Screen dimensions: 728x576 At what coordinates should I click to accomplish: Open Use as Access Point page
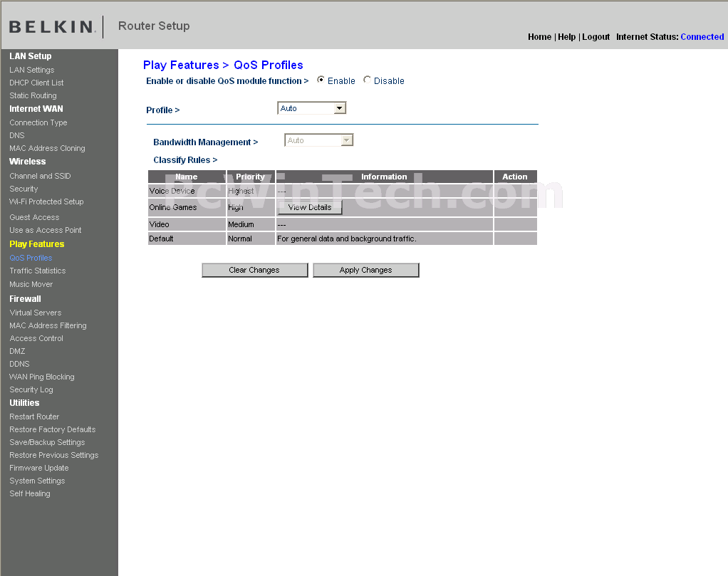tap(45, 230)
